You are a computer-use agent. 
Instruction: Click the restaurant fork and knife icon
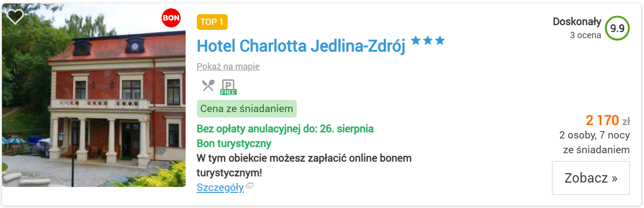[208, 86]
